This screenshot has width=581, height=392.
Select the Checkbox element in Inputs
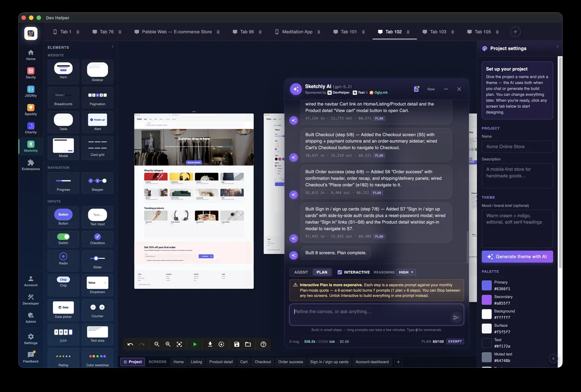98,239
